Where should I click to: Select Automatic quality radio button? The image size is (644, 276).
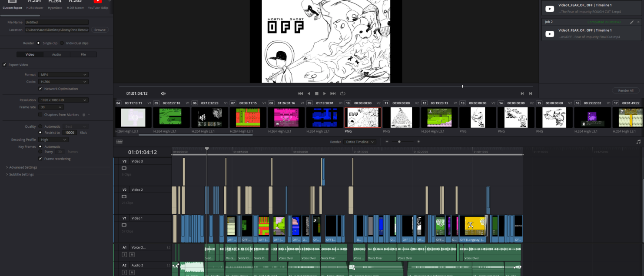tap(40, 126)
